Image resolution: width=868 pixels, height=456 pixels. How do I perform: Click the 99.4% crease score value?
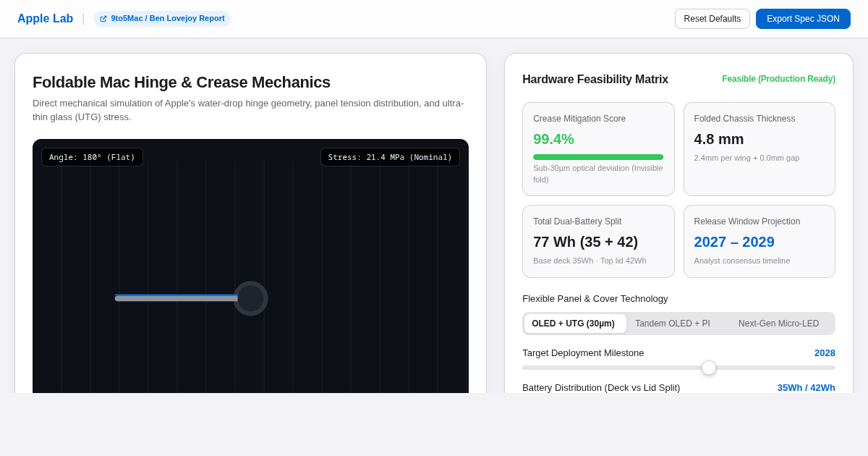(x=553, y=139)
